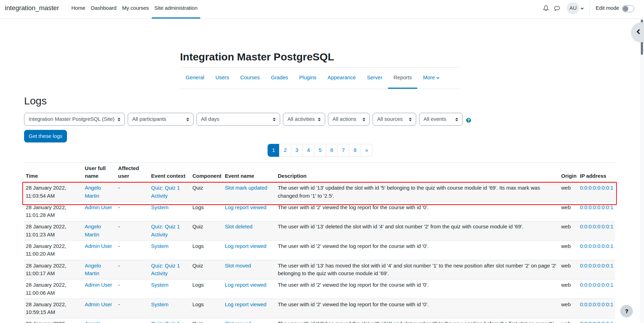644x323 pixels.
Task: Open the Slot mark updated event link
Action: tap(246, 188)
